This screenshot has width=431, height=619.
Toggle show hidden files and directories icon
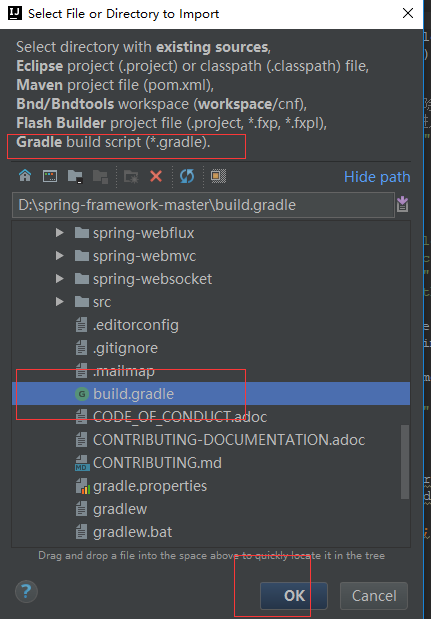click(x=218, y=176)
